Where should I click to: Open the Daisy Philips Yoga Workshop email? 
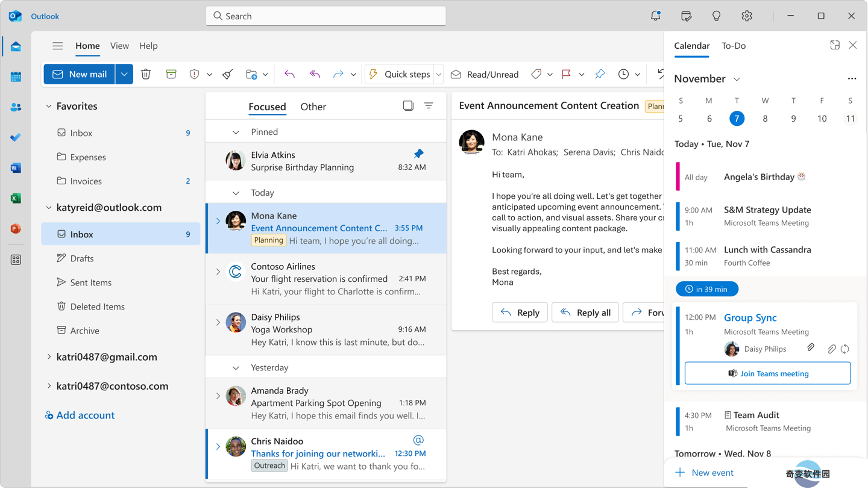[x=326, y=330]
